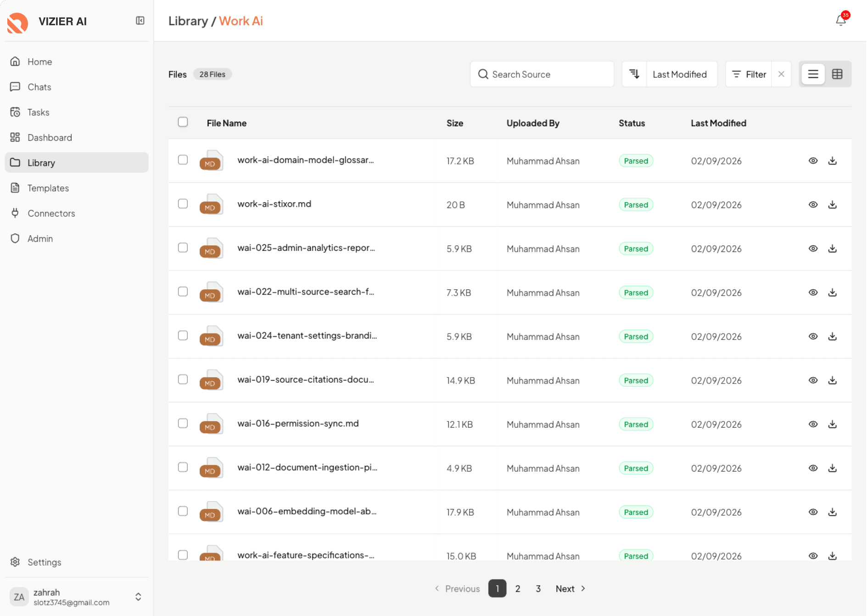
Task: Expand the zahrah account switcher
Action: (138, 597)
